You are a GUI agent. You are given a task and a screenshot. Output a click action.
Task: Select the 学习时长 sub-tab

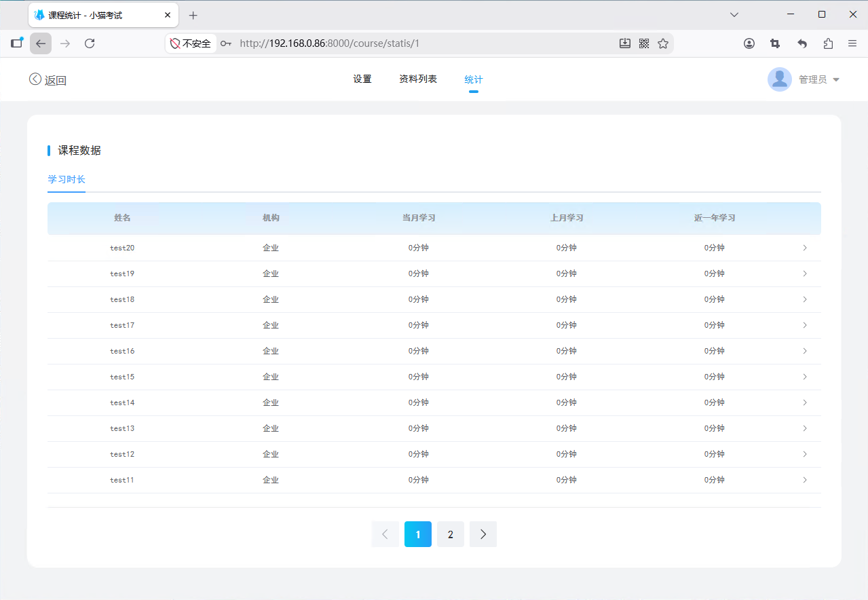[67, 180]
